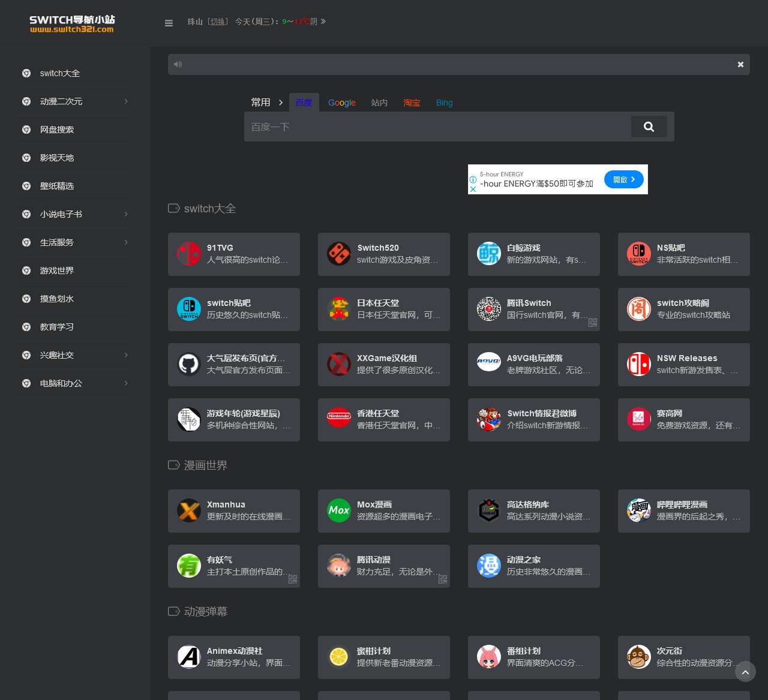Click the back-to-top arrow button
Image resolution: width=768 pixels, height=700 pixels.
[x=745, y=672]
